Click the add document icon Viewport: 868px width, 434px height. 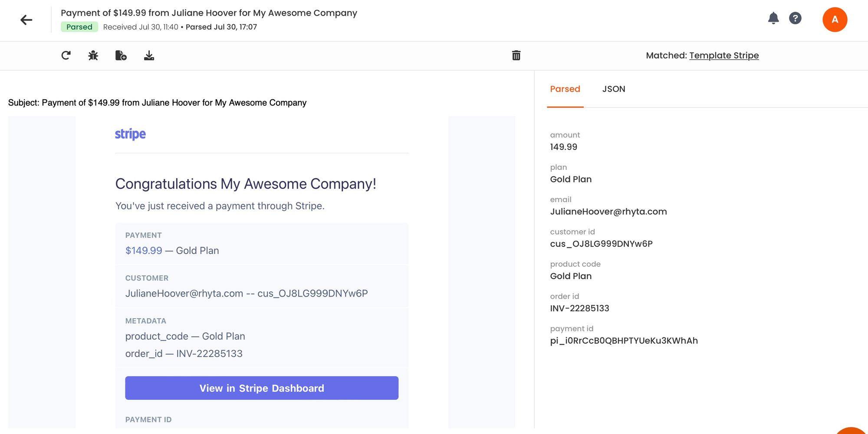pos(121,55)
